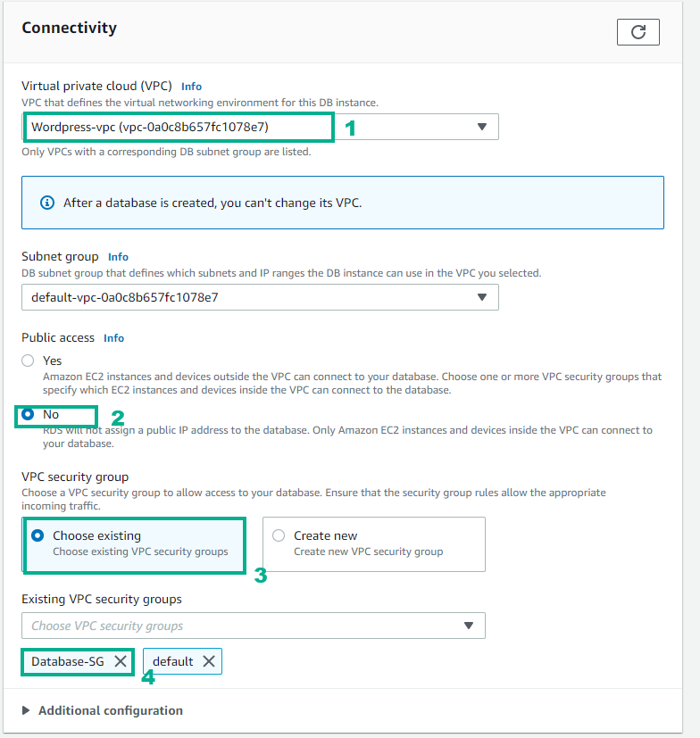The image size is (700, 738).
Task: Open Info link next to Public access
Action: (x=113, y=338)
